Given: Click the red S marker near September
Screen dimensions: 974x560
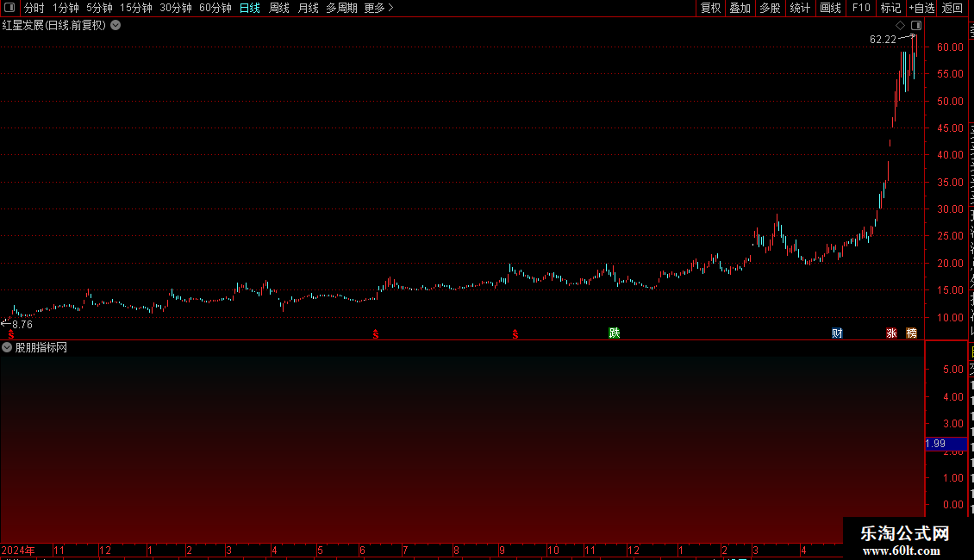Looking at the screenshot, I should [x=515, y=334].
